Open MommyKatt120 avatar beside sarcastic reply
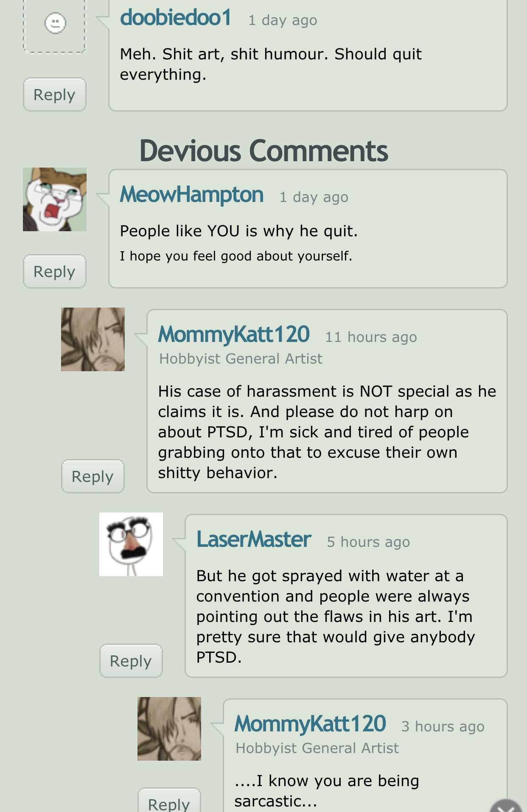This screenshot has width=527, height=812. coord(169,729)
